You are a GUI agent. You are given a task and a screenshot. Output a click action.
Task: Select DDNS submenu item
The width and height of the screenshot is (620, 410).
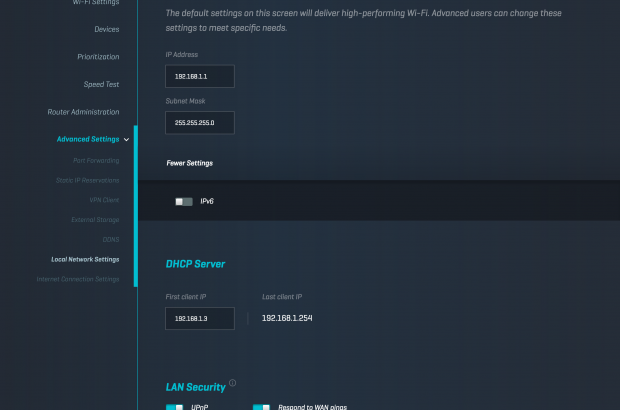coord(110,239)
